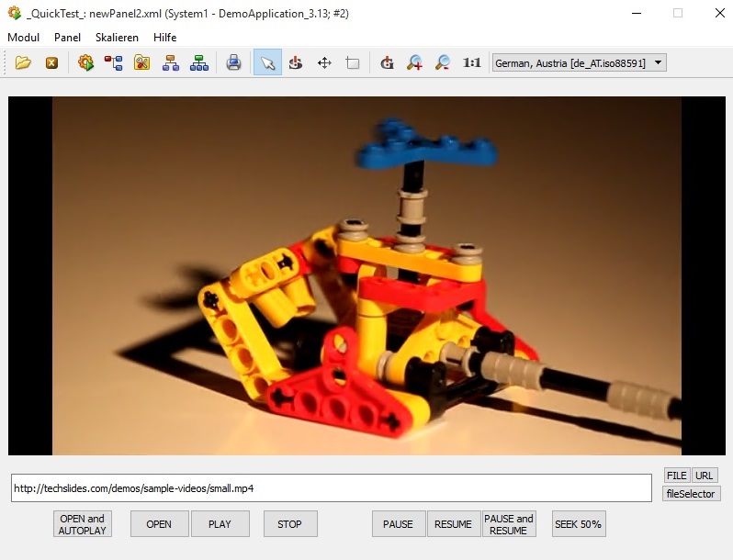Select the arrow pointer tool
This screenshot has width=733, height=560.
click(267, 63)
